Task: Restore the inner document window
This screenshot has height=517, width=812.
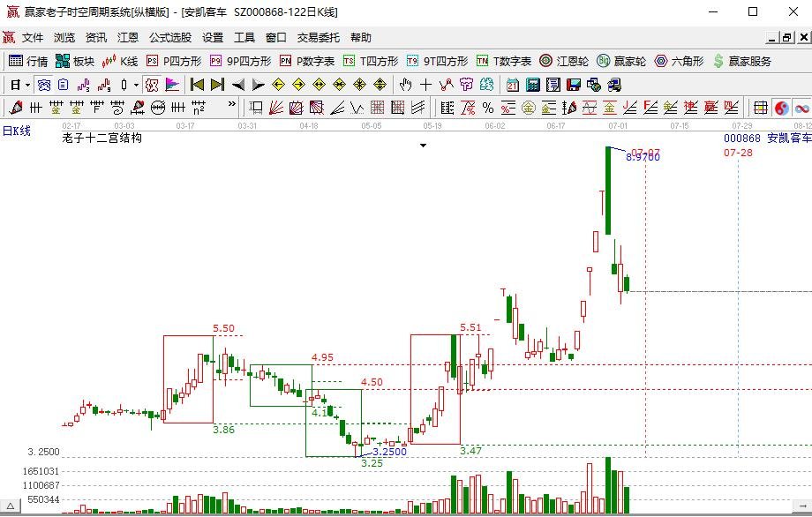Action: pyautogui.click(x=787, y=37)
